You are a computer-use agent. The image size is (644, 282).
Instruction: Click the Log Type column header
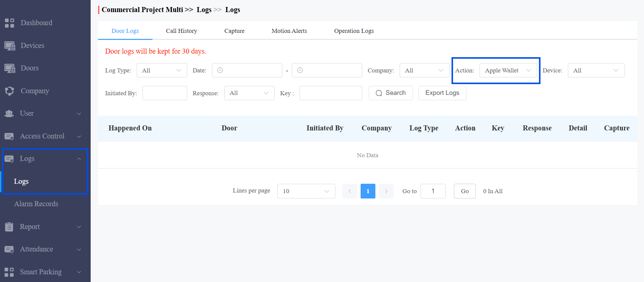424,128
